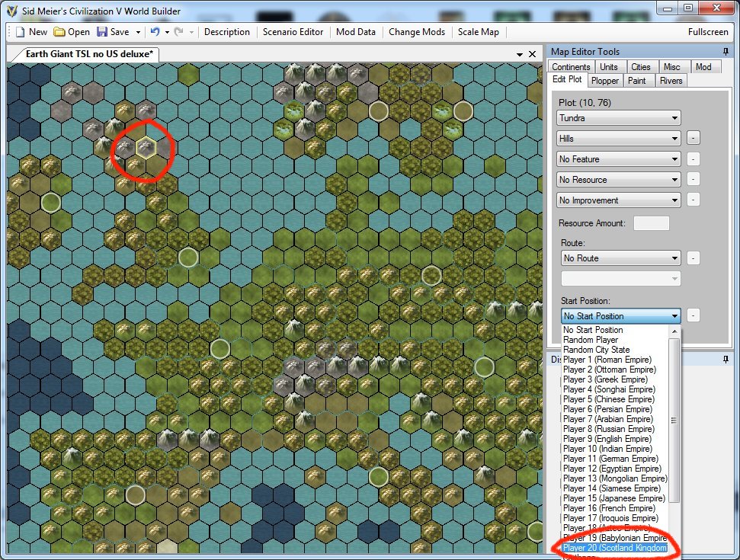740x560 pixels.
Task: Select the Earth Giant TSL document tab
Action: pyautogui.click(x=89, y=54)
